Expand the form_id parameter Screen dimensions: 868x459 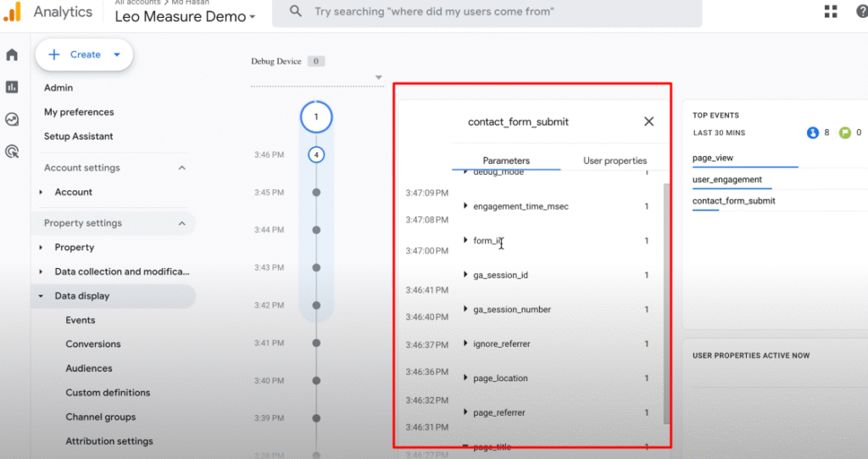click(x=466, y=241)
